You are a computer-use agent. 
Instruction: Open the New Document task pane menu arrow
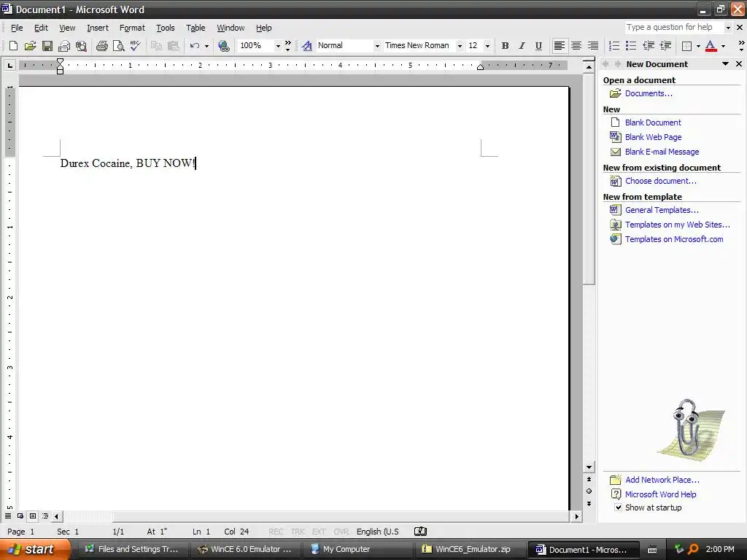point(725,64)
